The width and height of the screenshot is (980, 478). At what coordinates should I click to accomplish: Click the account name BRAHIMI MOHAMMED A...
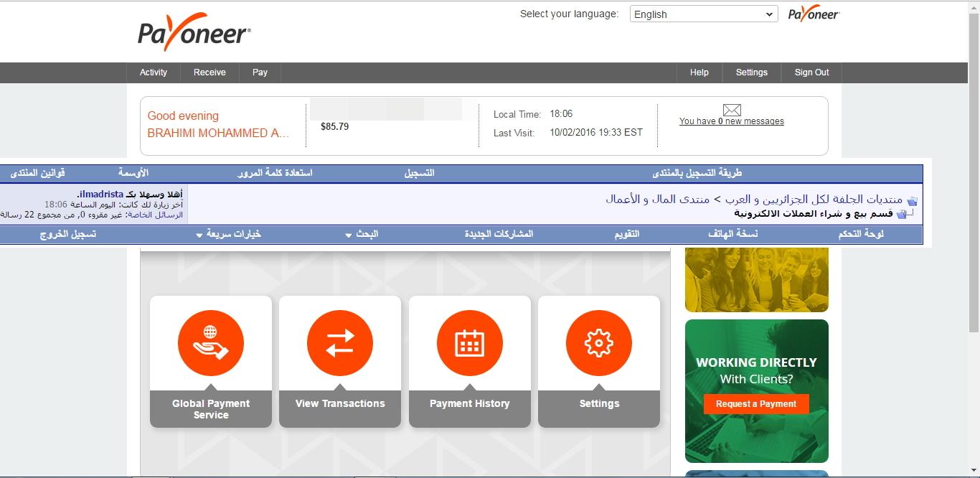coord(218,133)
